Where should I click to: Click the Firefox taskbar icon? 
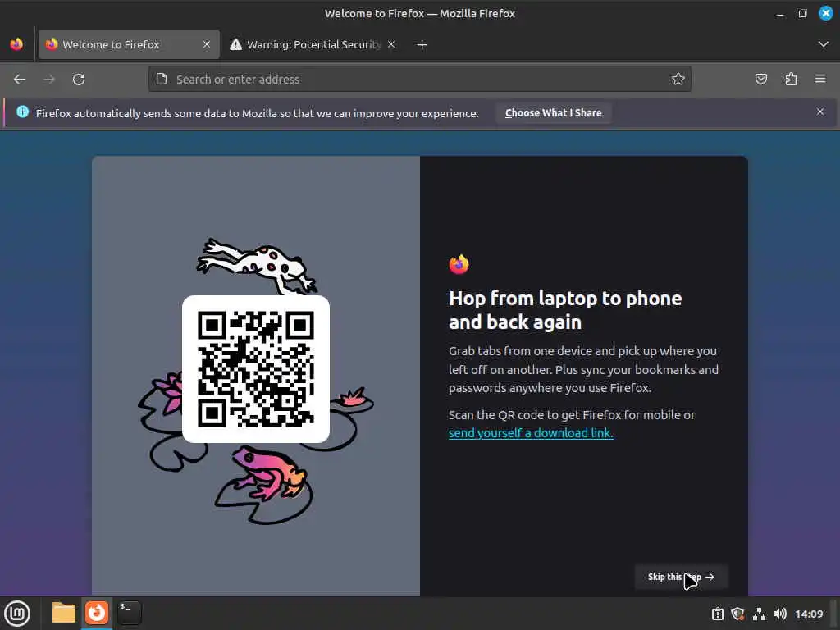click(97, 613)
